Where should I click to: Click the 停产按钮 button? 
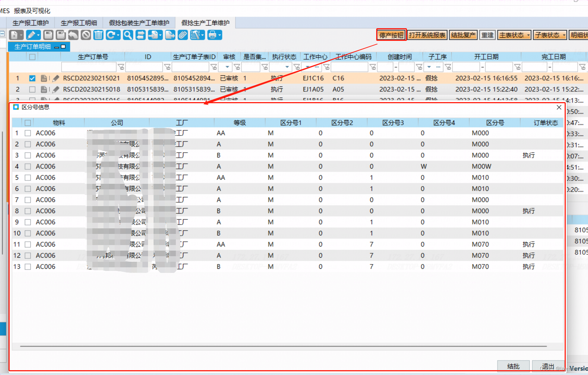coord(391,35)
